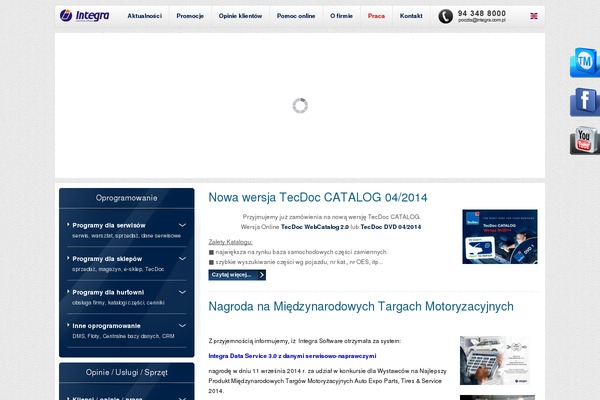This screenshot has height=400, width=600.
Task: Open the Praca menu item
Action: click(x=376, y=16)
